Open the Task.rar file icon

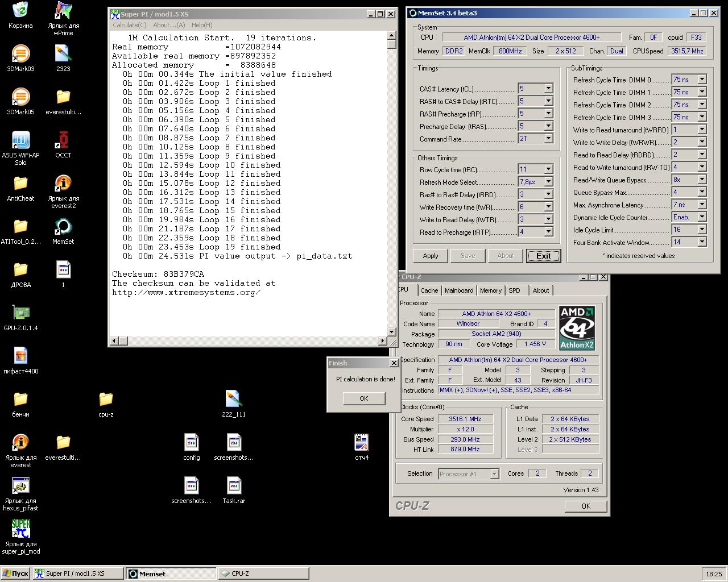[234, 485]
